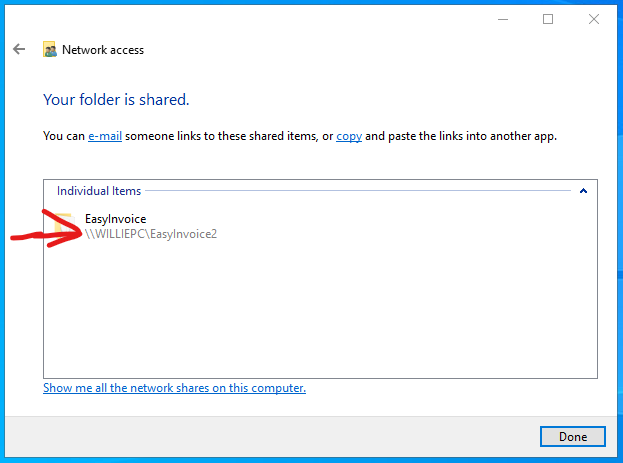Click the instruction sentence about shared links
Screen dimensions: 623x463
(x=300, y=136)
